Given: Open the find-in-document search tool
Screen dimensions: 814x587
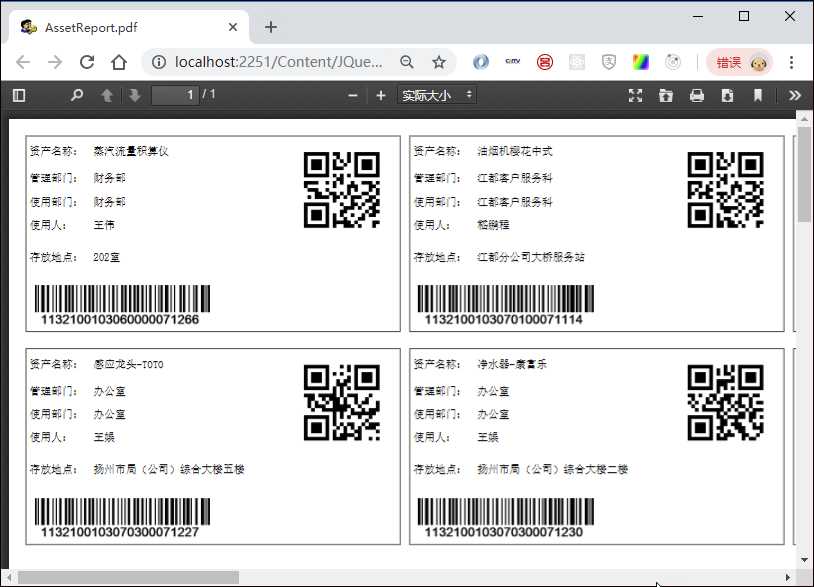Looking at the screenshot, I should 77,95.
